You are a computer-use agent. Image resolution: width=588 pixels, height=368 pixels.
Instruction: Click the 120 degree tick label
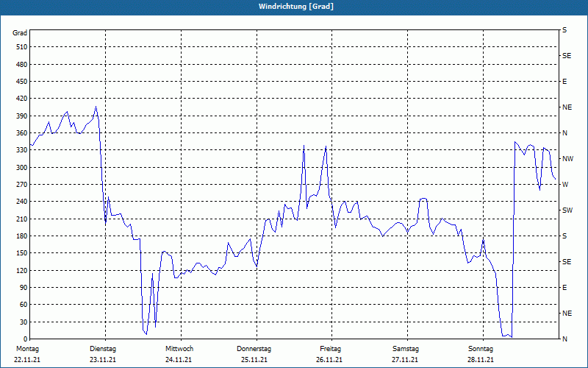click(x=21, y=270)
